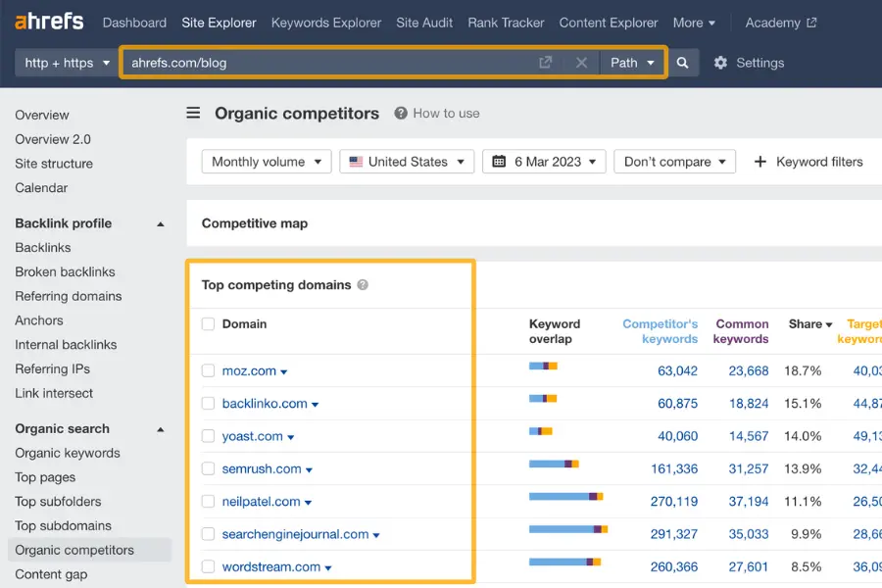Add filters with the Keyword filters button

[x=808, y=161]
